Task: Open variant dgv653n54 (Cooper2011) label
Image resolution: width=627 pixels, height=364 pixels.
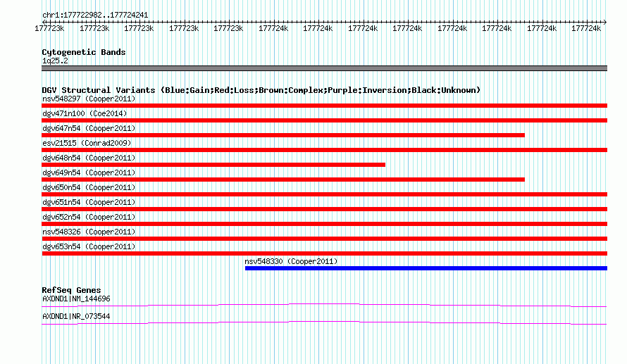Action: [x=89, y=246]
